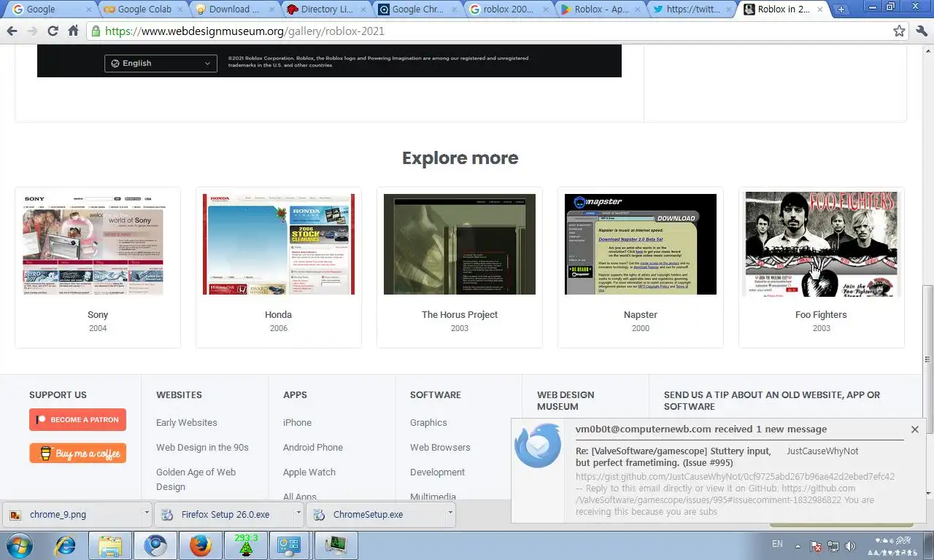Close the Roblox in 2021 tab
This screenshot has height=560, width=934.
click(819, 9)
